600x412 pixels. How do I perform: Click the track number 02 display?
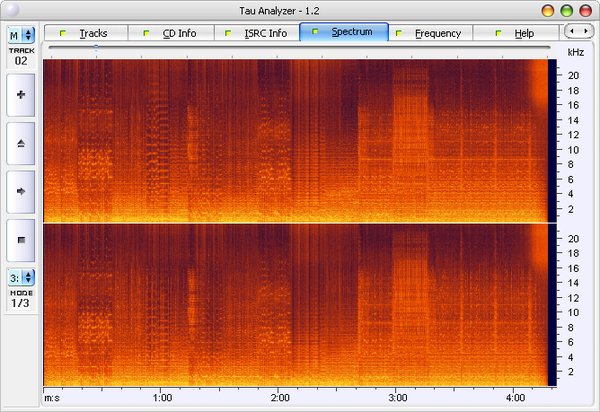(x=21, y=61)
